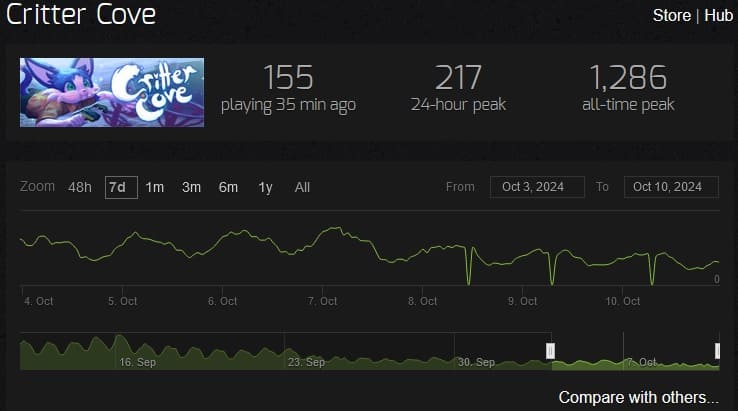Click the left navigator range handle
Viewport: 738px width, 411px height.
(550, 351)
